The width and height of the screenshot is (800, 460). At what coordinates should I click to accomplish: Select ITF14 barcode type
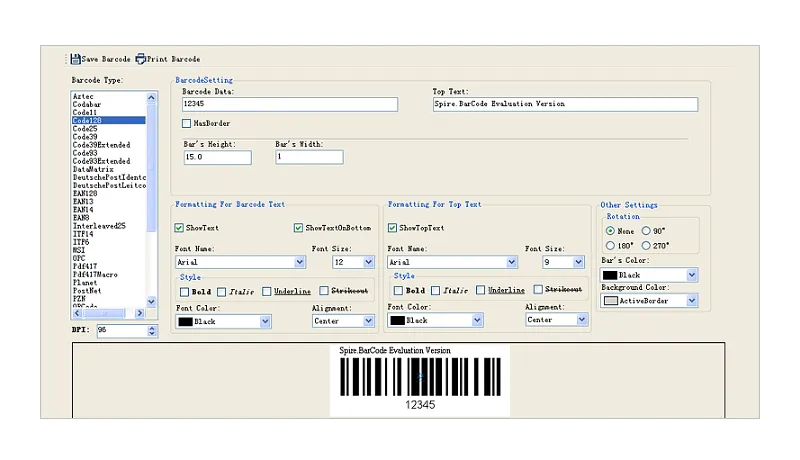[x=109, y=234]
